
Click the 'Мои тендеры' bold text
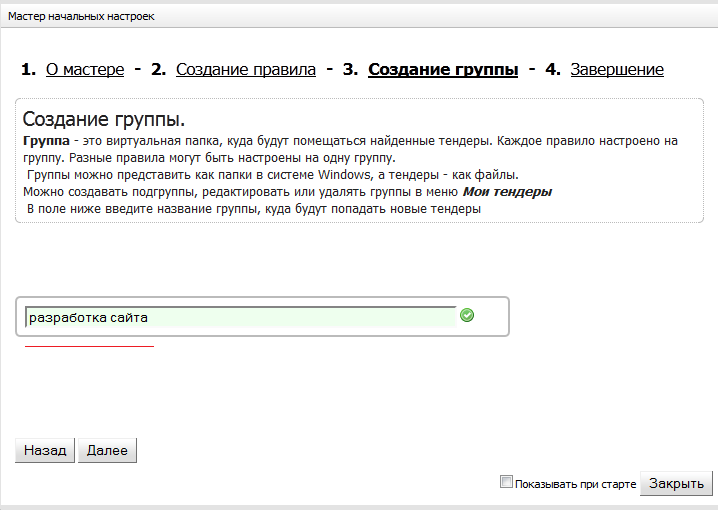tap(507, 192)
